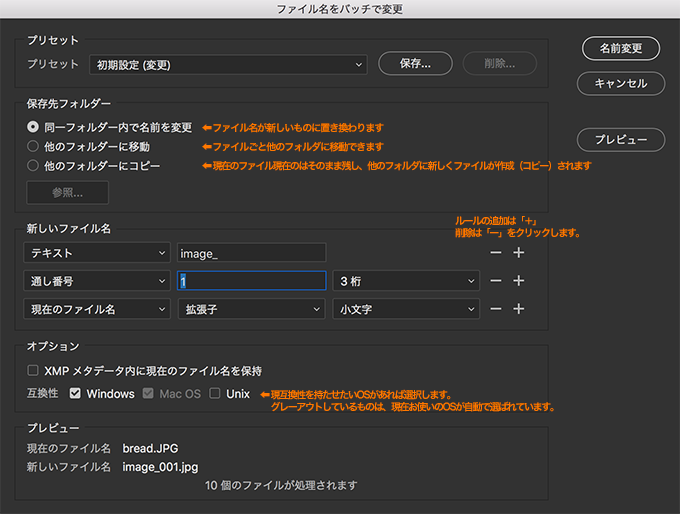The height and width of the screenshot is (514, 680).
Task: Click the プレビュー button
Action: point(621,140)
